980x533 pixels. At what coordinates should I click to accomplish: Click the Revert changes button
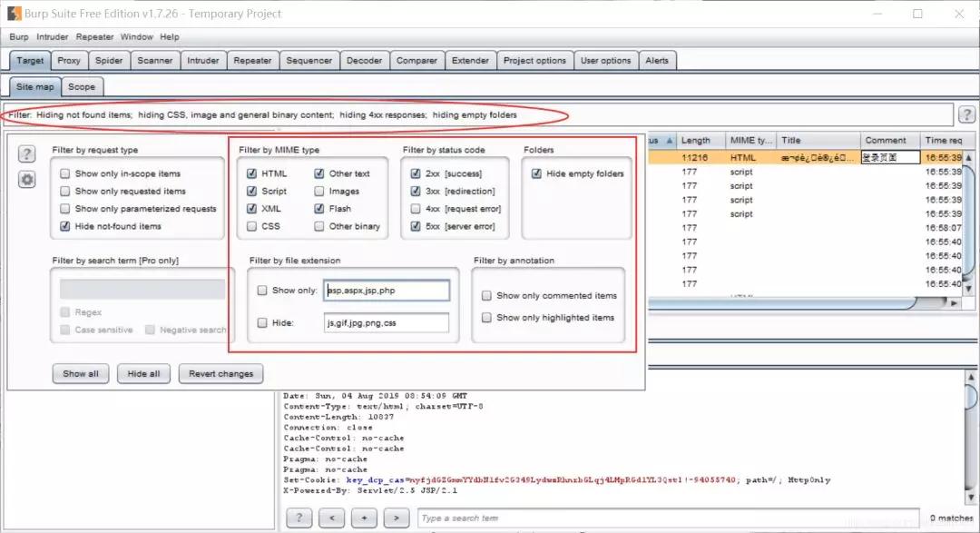point(221,373)
